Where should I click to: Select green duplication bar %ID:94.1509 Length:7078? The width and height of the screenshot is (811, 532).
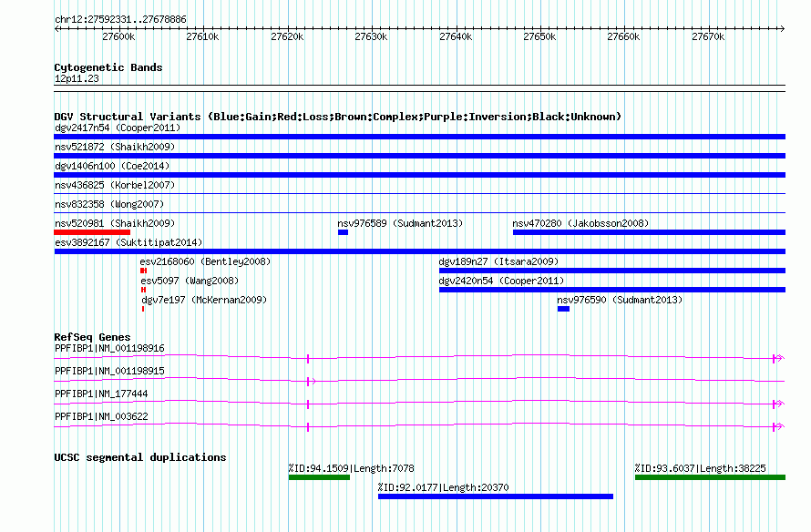pos(319,477)
